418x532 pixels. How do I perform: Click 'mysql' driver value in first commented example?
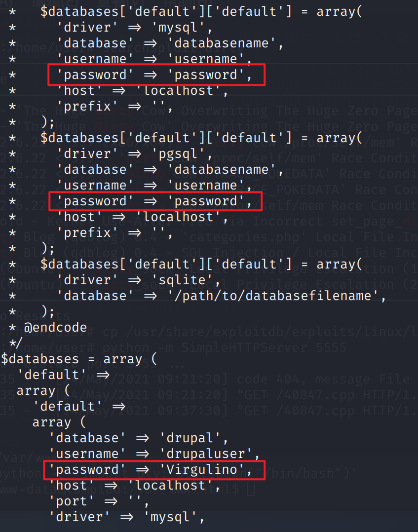pyautogui.click(x=183, y=27)
